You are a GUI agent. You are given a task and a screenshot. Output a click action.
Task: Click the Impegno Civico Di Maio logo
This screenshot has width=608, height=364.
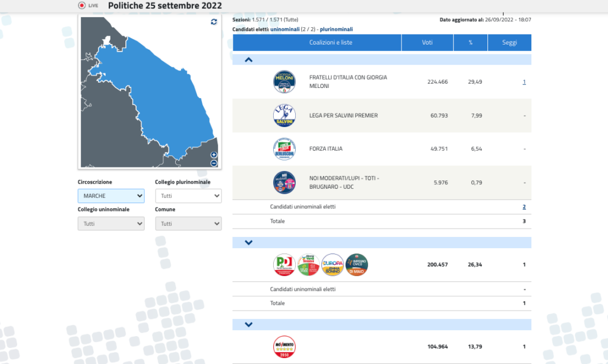(357, 265)
